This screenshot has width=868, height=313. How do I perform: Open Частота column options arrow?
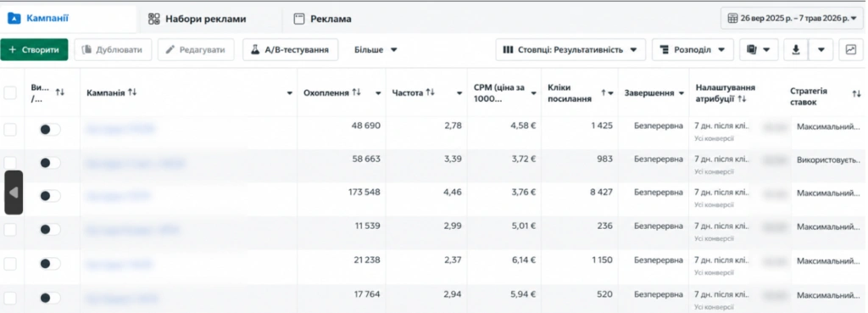click(x=459, y=93)
